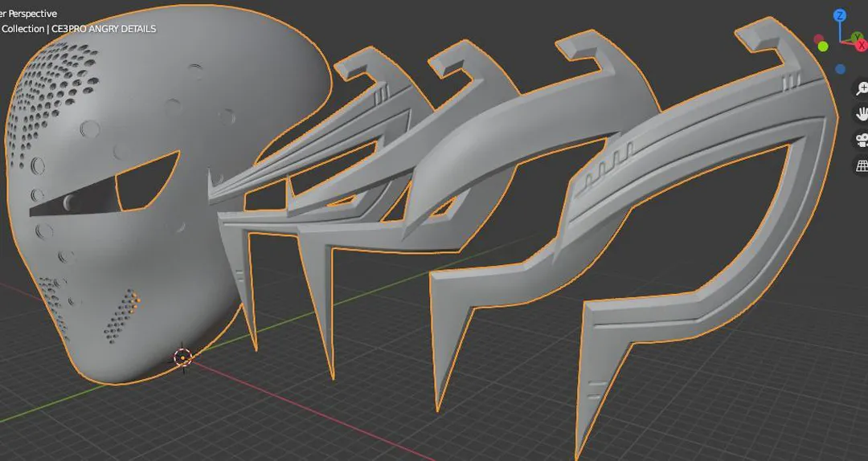Click the zoom magnifier viewport icon
The image size is (868, 461).
click(x=862, y=88)
